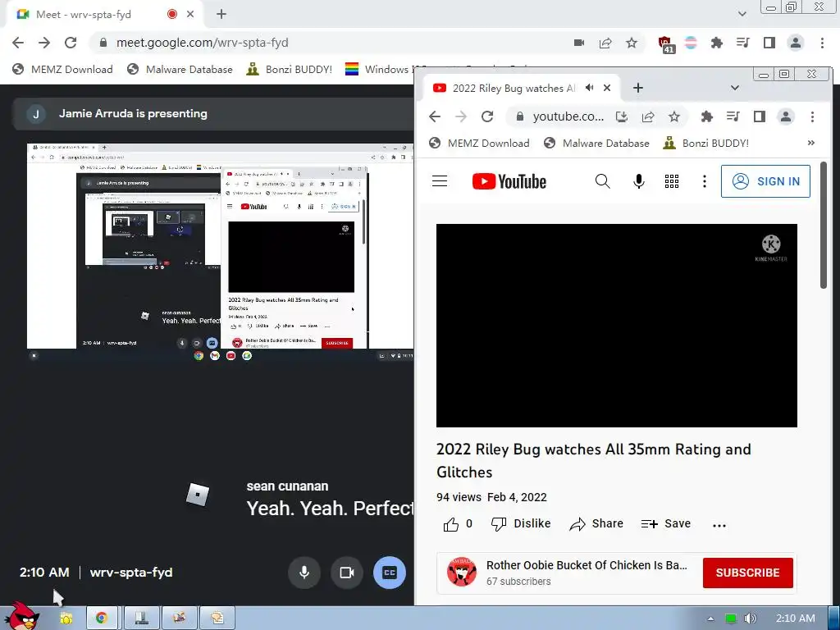Open the MEMZ Download bookmark in Meet window
The height and width of the screenshot is (630, 840).
[x=62, y=69]
